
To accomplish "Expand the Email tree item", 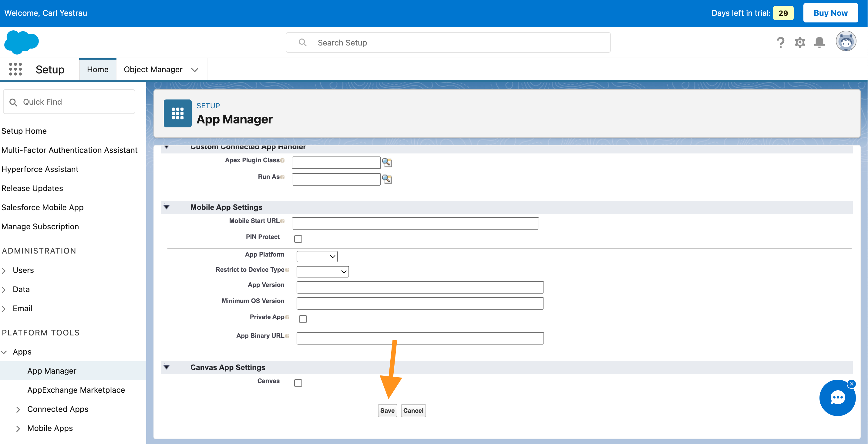I will [x=4, y=309].
